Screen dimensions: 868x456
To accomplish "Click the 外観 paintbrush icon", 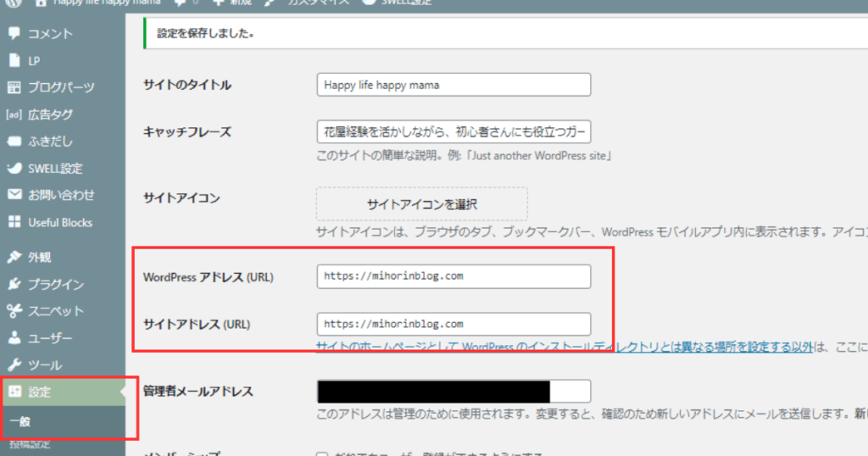I will 14,257.
